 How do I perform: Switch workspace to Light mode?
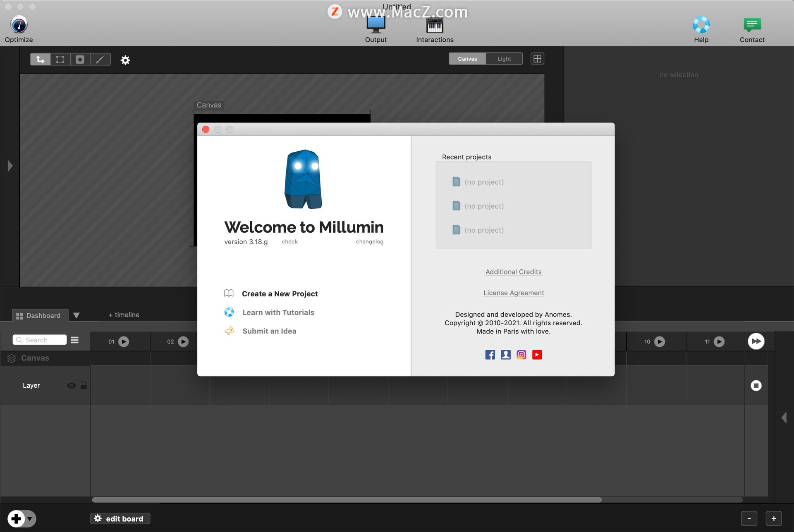(504, 59)
